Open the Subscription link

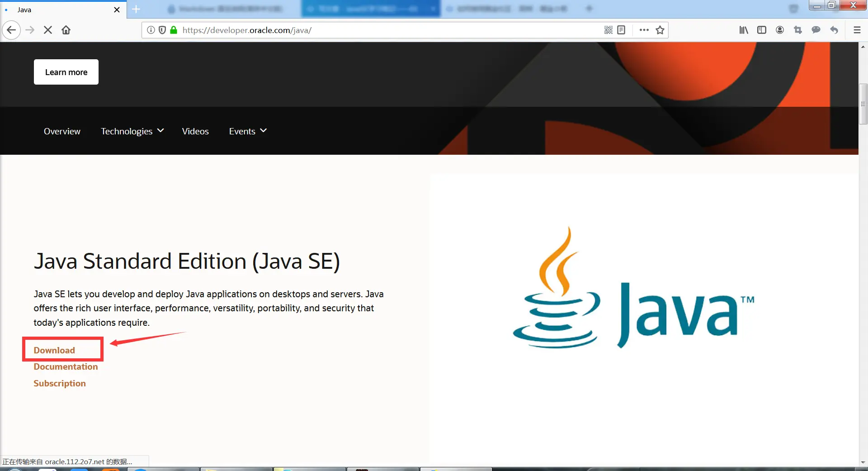60,383
